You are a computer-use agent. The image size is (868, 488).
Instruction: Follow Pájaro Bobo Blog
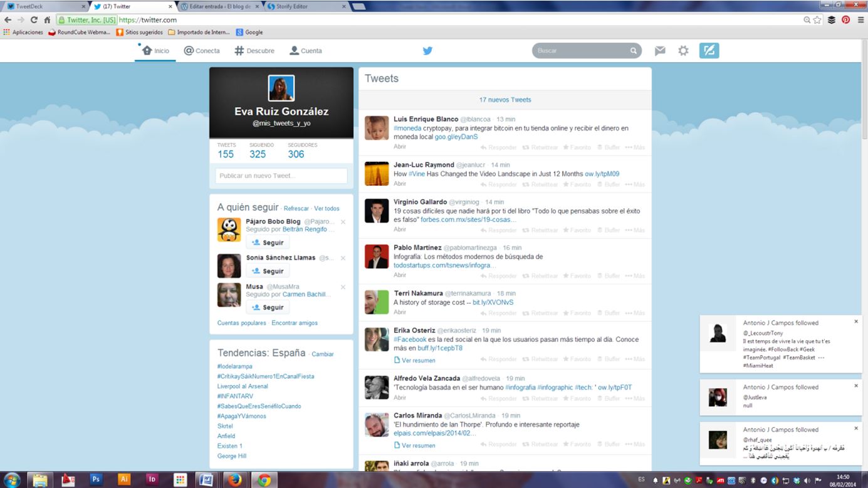(268, 243)
